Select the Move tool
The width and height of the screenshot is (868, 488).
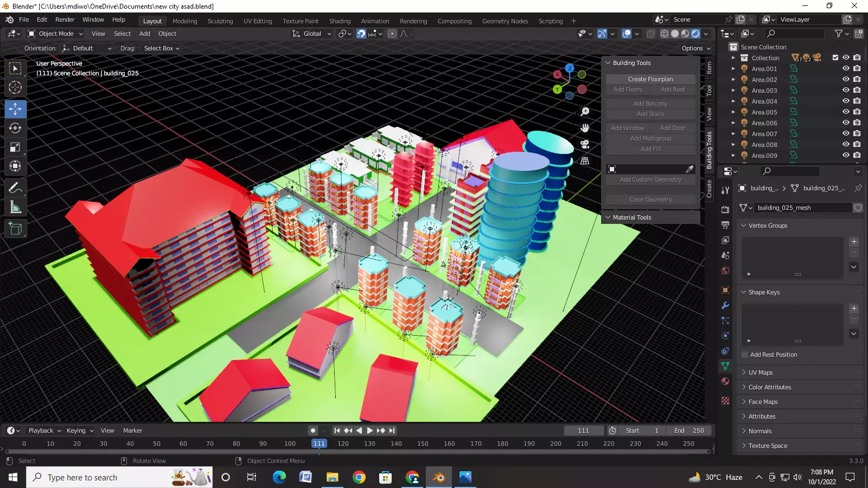tap(15, 109)
